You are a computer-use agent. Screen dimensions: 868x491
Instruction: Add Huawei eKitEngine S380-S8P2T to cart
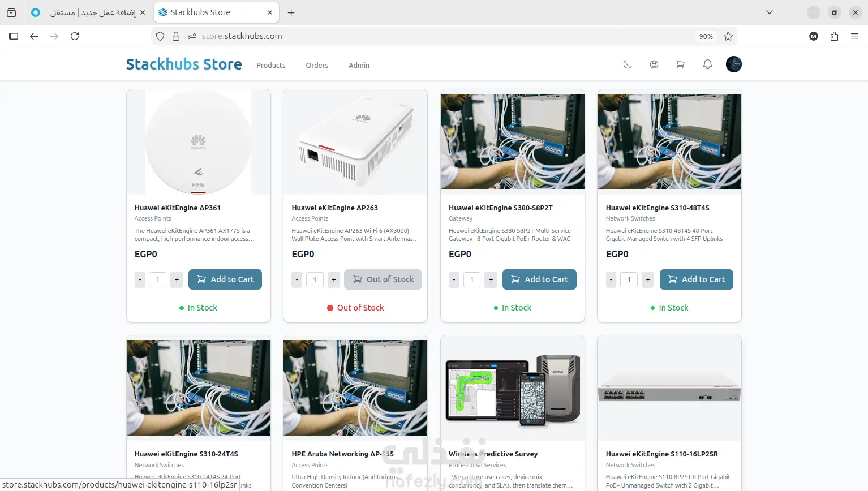(539, 279)
